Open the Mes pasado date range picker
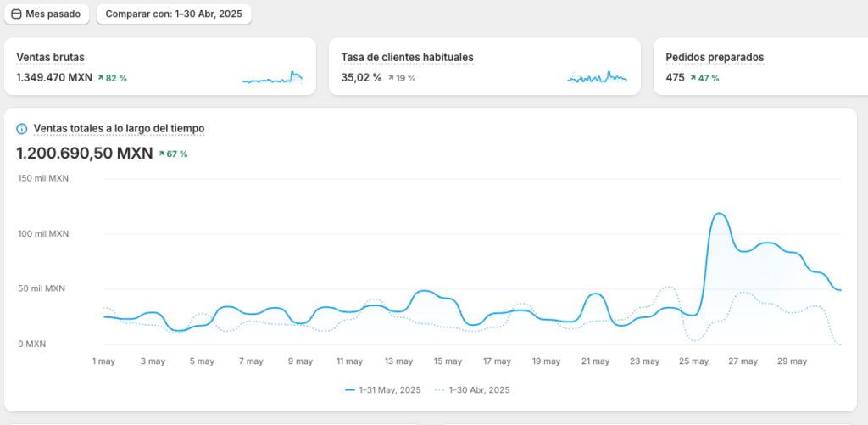The width and height of the screenshot is (868, 425). click(x=47, y=14)
